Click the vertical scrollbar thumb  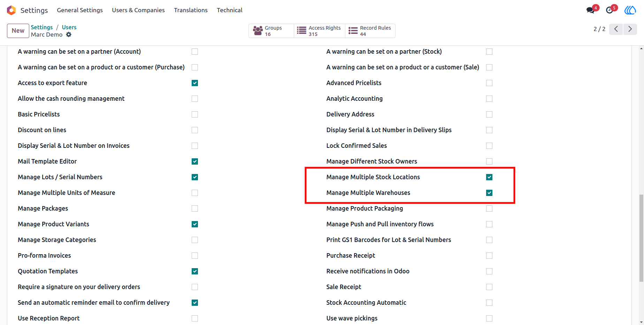coord(641,238)
